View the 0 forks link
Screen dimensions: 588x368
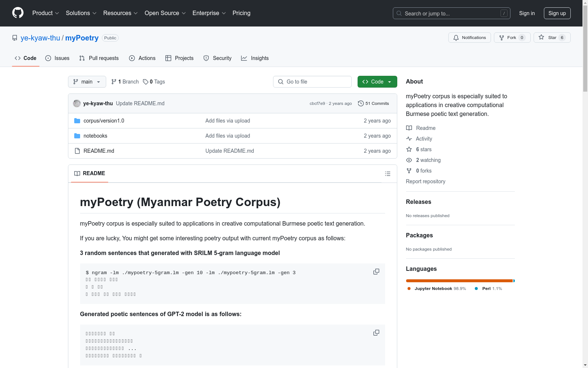419,171
